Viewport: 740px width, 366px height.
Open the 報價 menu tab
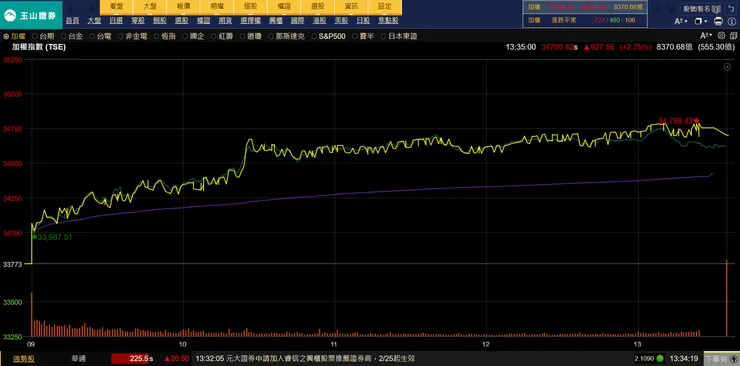(x=183, y=7)
